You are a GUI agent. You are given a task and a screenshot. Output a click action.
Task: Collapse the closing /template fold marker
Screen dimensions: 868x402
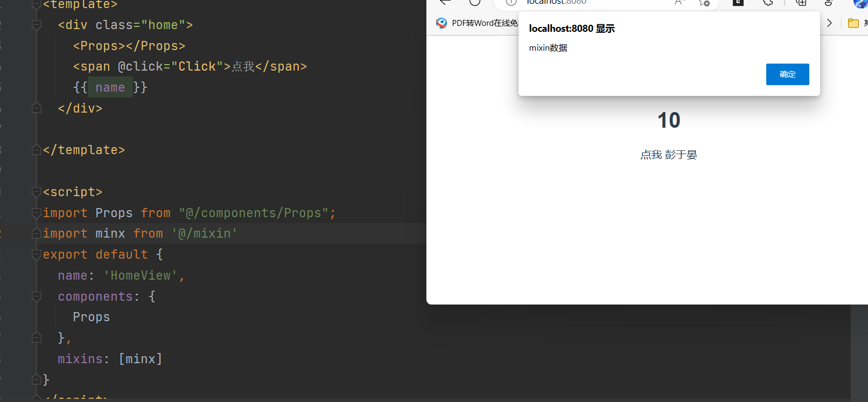[37, 150]
